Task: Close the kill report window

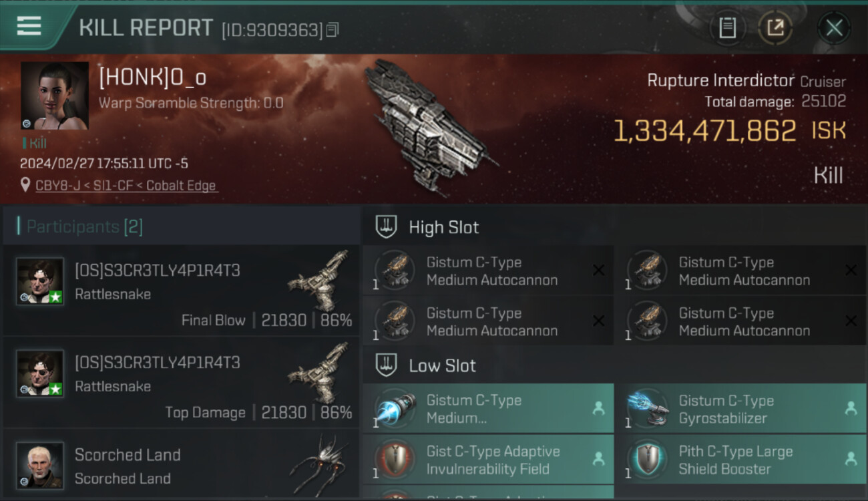Action: coord(834,28)
